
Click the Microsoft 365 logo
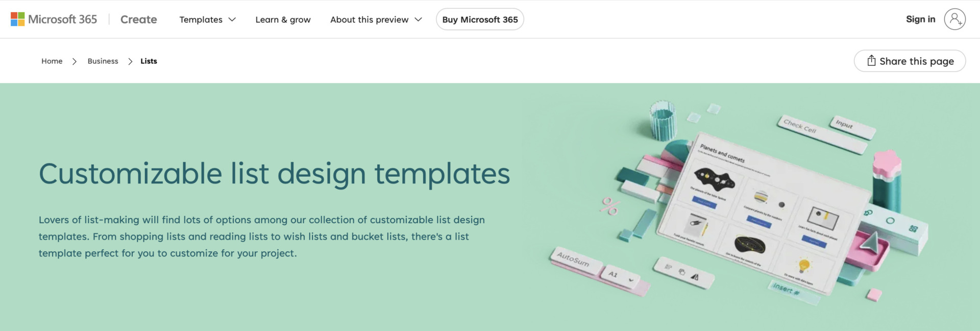coord(54,19)
